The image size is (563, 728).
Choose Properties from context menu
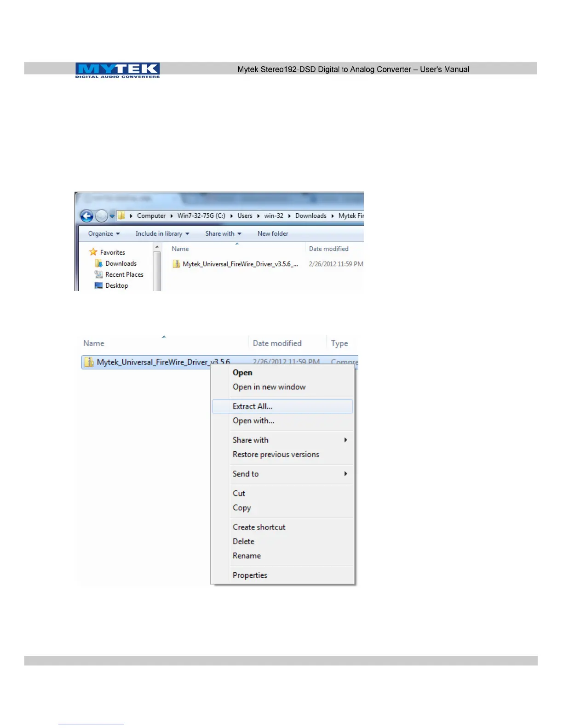[x=250, y=575]
